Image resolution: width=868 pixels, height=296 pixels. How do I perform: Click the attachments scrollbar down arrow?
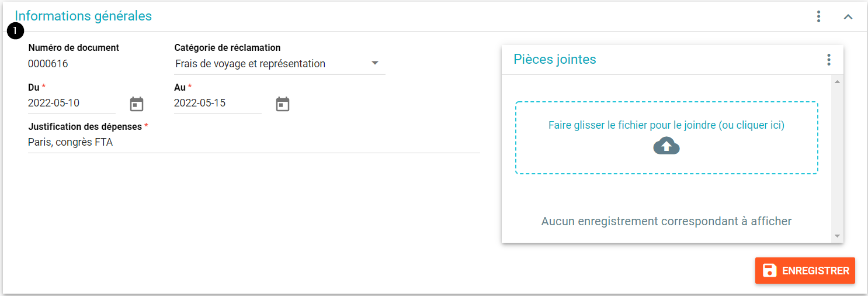837,236
